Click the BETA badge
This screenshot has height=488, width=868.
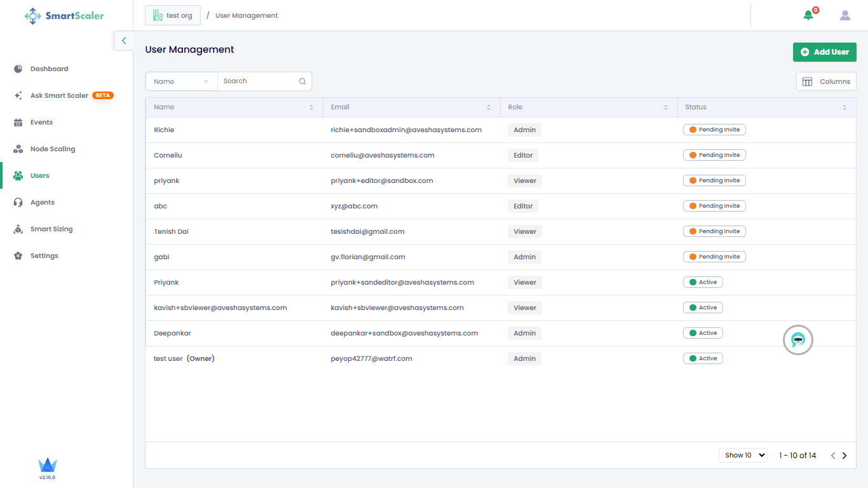pyautogui.click(x=103, y=95)
